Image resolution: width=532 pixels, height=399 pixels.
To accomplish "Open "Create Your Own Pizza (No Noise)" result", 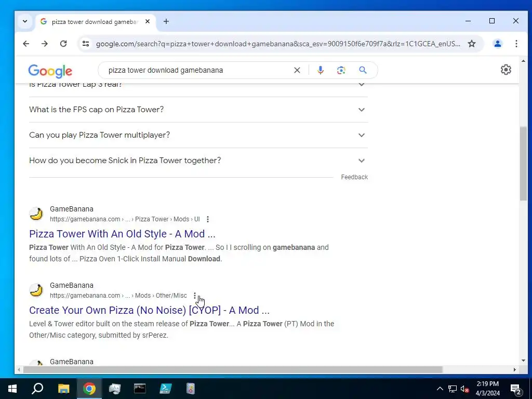I will [x=149, y=310].
